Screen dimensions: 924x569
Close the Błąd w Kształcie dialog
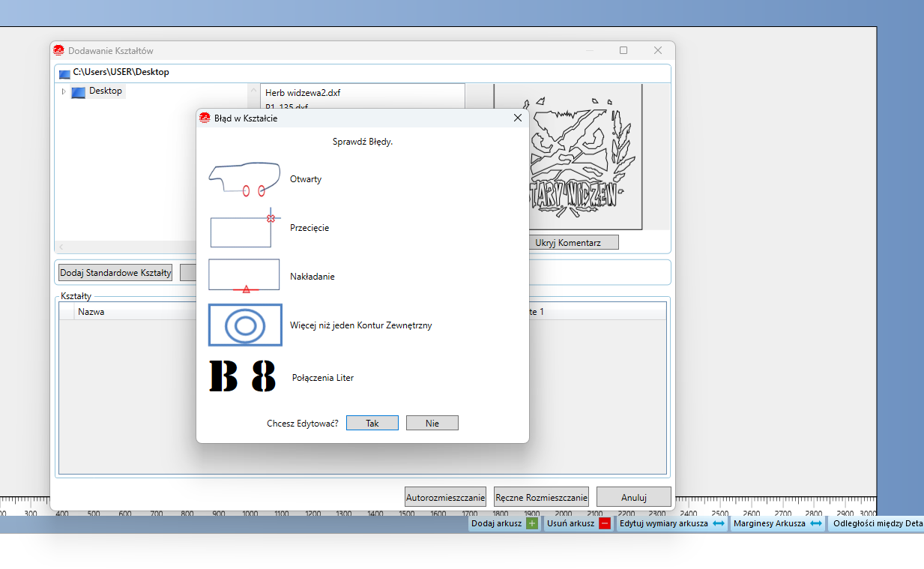pyautogui.click(x=517, y=118)
